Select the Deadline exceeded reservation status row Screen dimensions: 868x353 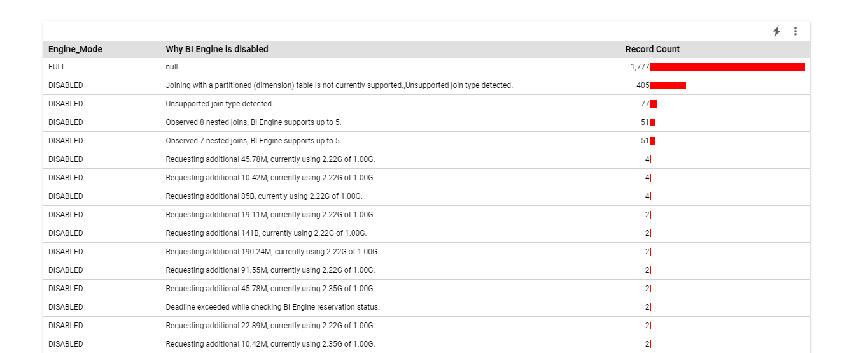[x=272, y=307]
